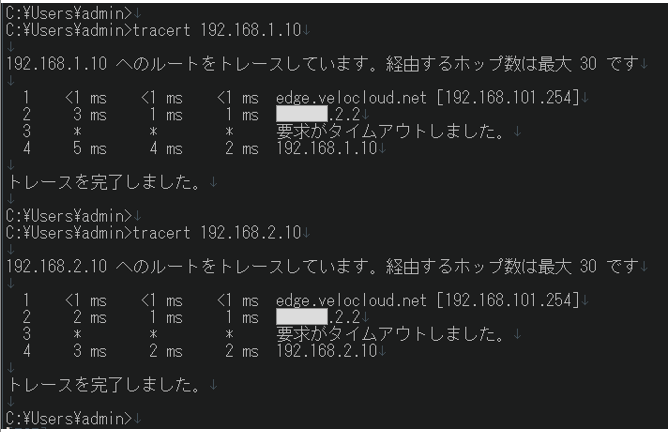Click the 192.168.1.10 へのルートをトレース header line
The width and height of the screenshot is (672, 432).
pos(323,64)
